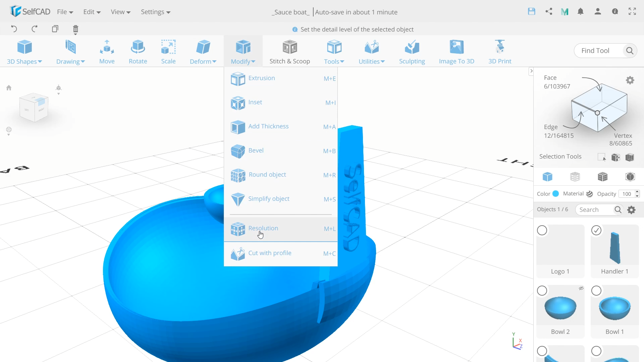Select Logo 1 object radio

[542, 231]
